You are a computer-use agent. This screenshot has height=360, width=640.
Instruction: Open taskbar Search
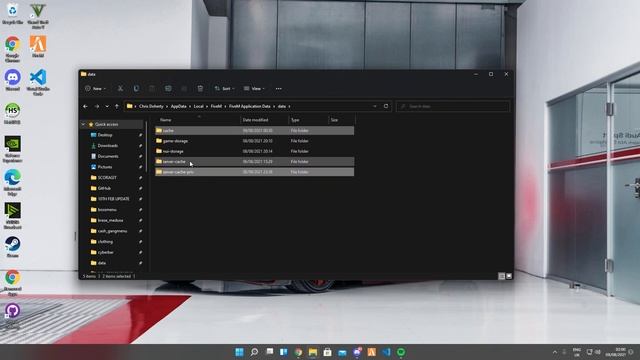point(254,352)
